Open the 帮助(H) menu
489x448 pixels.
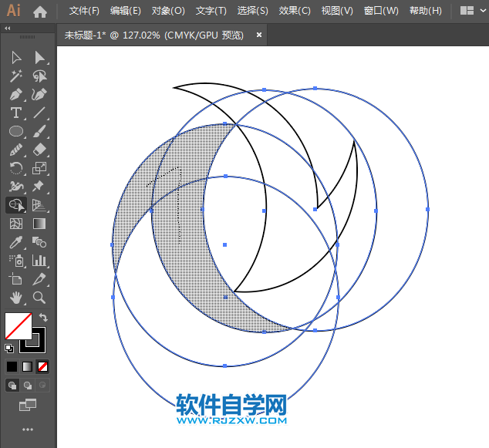[426, 11]
